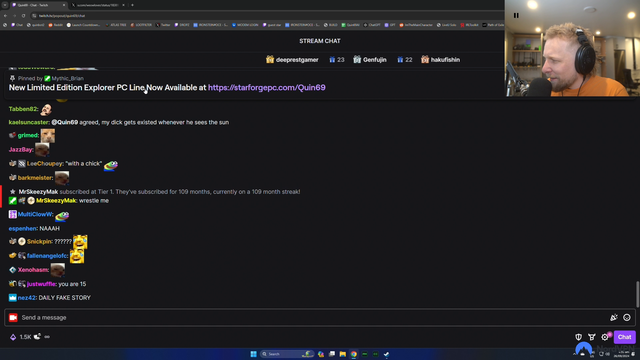
Task: Click the subscriber badge beside MultiClowW
Action: (x=13, y=214)
